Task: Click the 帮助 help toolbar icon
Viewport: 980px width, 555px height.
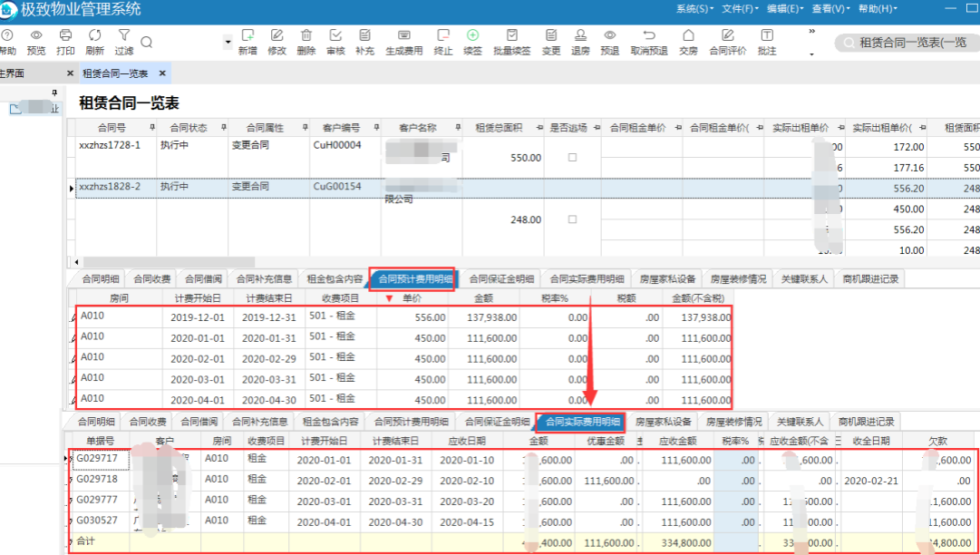Action: pyautogui.click(x=6, y=42)
